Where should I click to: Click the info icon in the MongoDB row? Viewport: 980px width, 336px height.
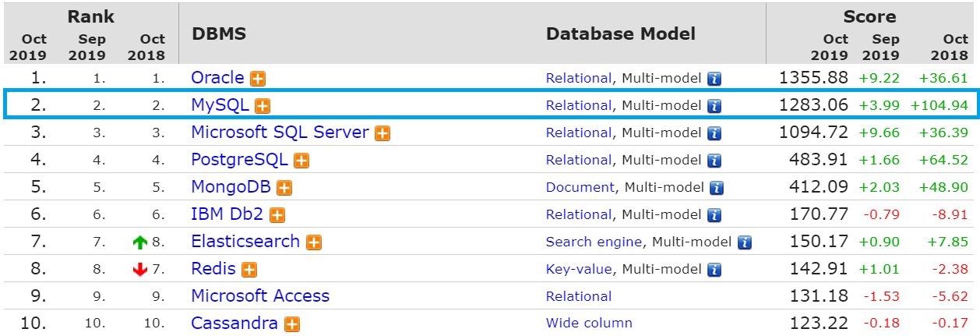(x=717, y=188)
